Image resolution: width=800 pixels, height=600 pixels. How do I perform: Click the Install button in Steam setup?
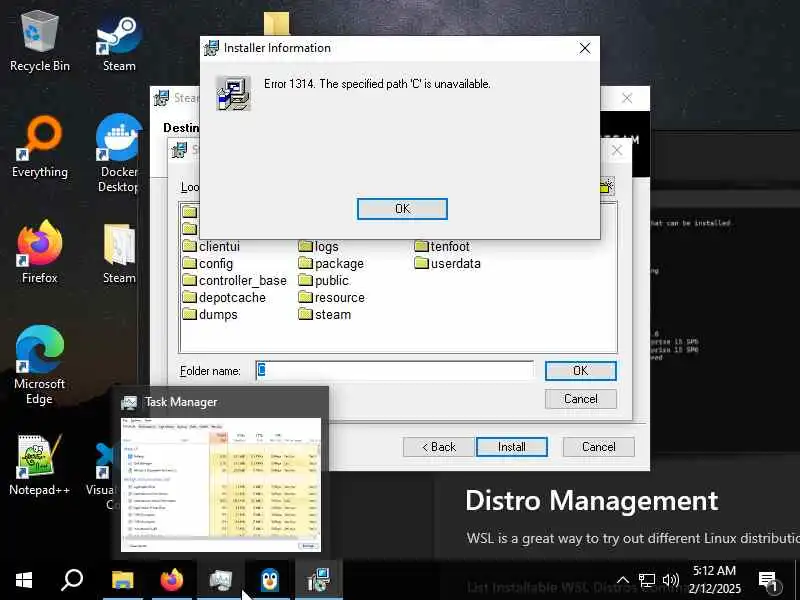[x=512, y=447]
